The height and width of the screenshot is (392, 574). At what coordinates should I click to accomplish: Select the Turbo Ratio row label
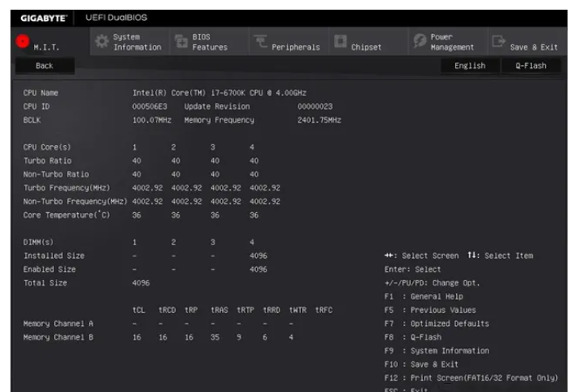(x=48, y=160)
